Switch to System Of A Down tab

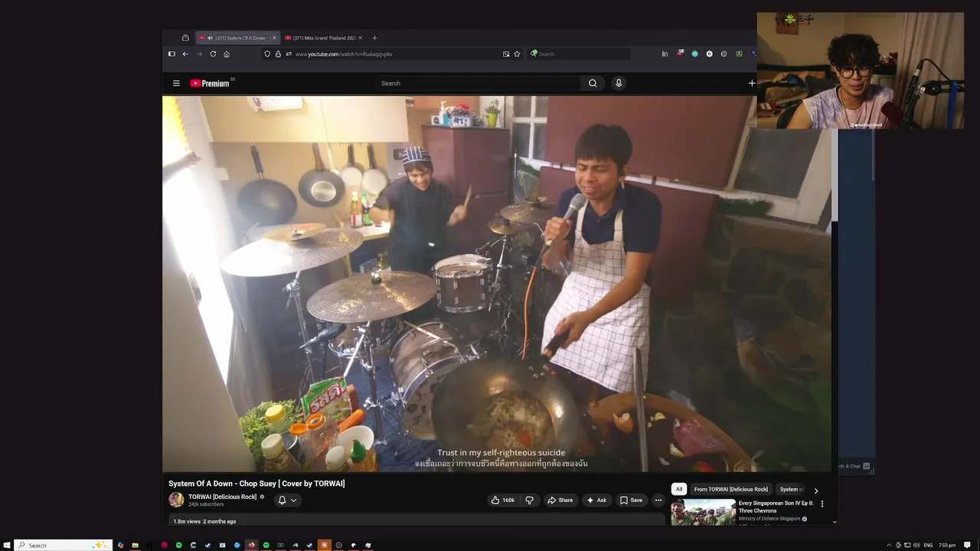pyautogui.click(x=237, y=37)
